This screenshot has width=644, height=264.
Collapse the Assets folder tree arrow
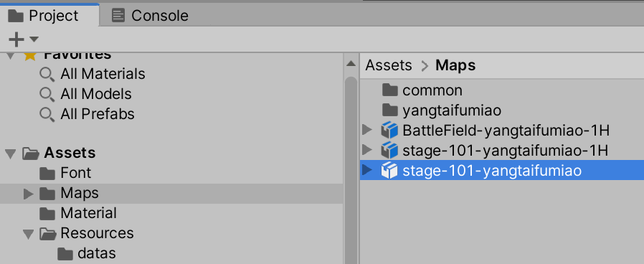point(11,154)
